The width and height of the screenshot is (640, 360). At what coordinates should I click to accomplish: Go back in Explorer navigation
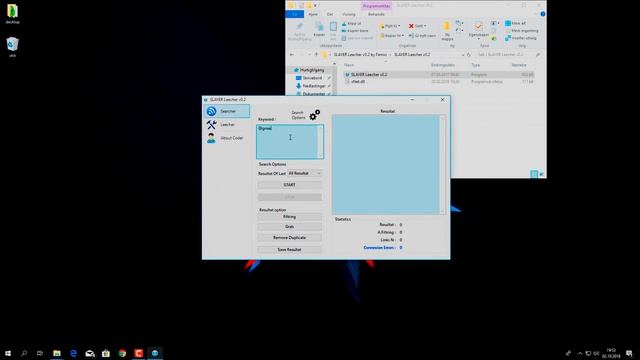pos(291,55)
